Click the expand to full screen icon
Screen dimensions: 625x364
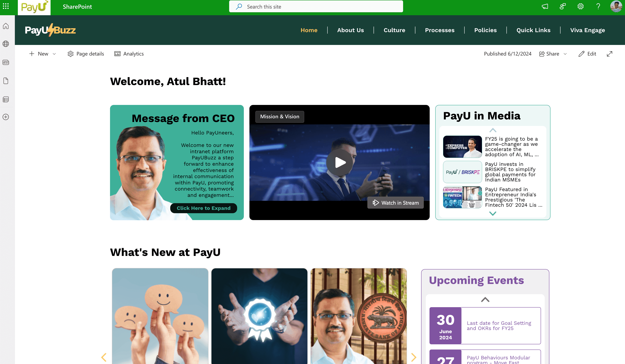(x=609, y=54)
